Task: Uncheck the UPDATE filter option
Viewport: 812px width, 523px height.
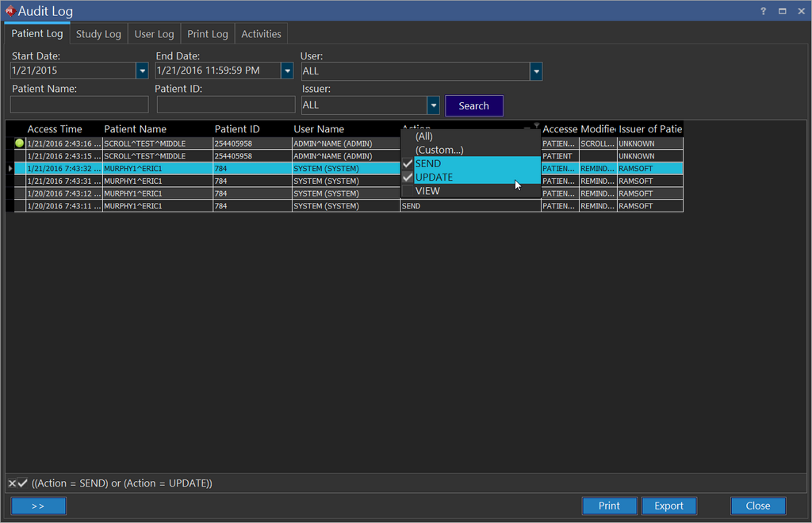Action: click(408, 178)
